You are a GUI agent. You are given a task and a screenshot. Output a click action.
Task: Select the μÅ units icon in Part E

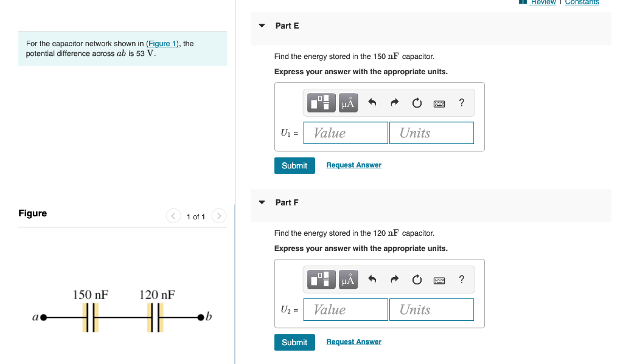coord(347,103)
